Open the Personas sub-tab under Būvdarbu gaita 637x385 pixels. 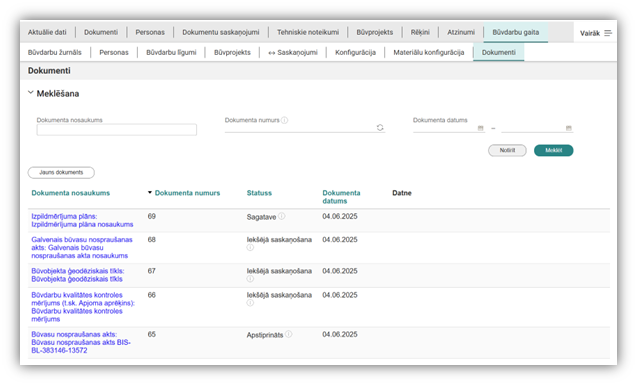click(x=114, y=52)
